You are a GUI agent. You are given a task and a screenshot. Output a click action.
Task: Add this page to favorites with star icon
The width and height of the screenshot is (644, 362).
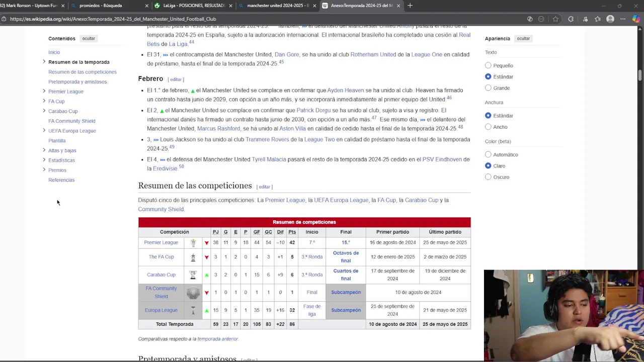555,19
